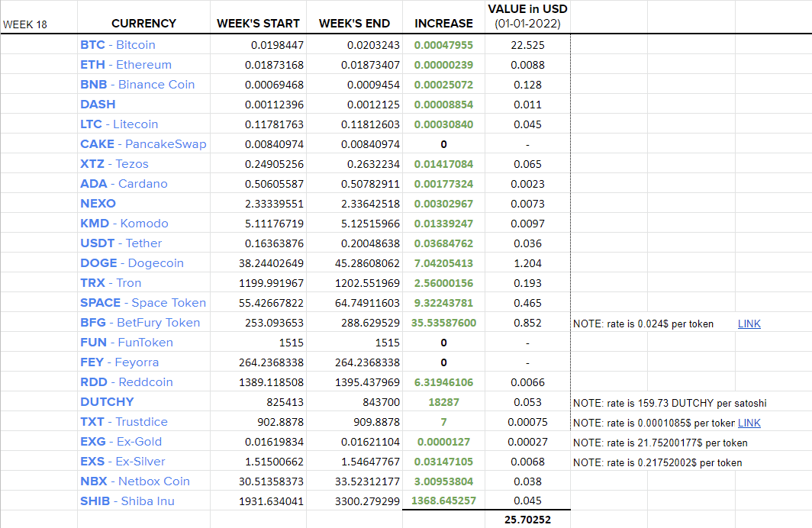Screen dimensions: 812x528
Task: Click Dogecoin's increase value 7.04205413
Action: pos(444,263)
